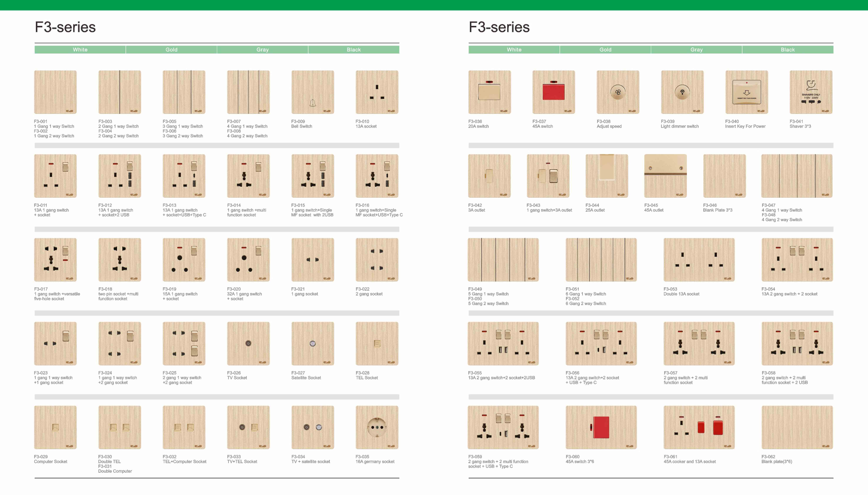View the F3-045 45A outlet image
This screenshot has width=868, height=495.
665,176
